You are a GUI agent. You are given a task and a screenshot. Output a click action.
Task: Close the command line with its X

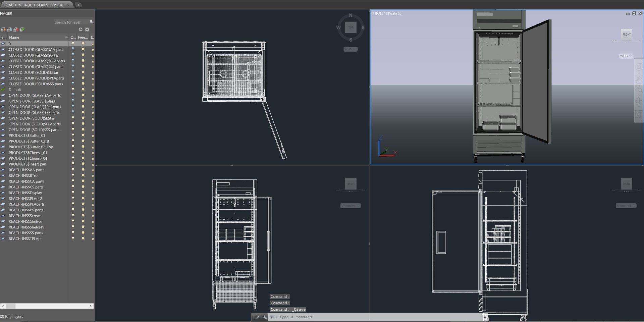click(258, 317)
